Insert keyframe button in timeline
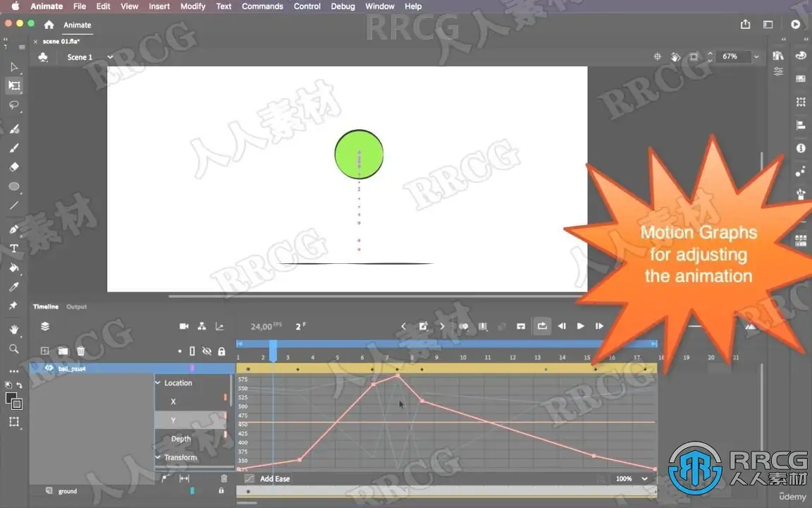812x508 pixels. 423,326
